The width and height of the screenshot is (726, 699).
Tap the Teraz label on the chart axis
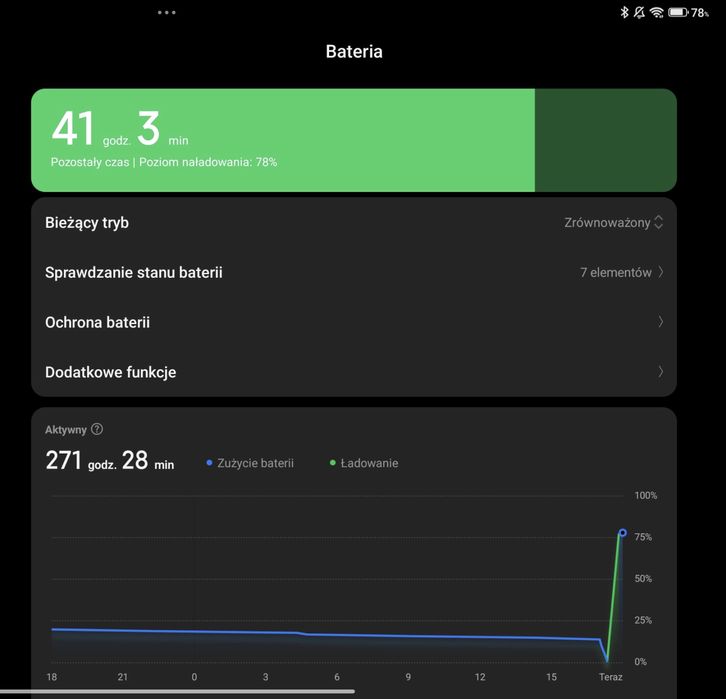(611, 677)
